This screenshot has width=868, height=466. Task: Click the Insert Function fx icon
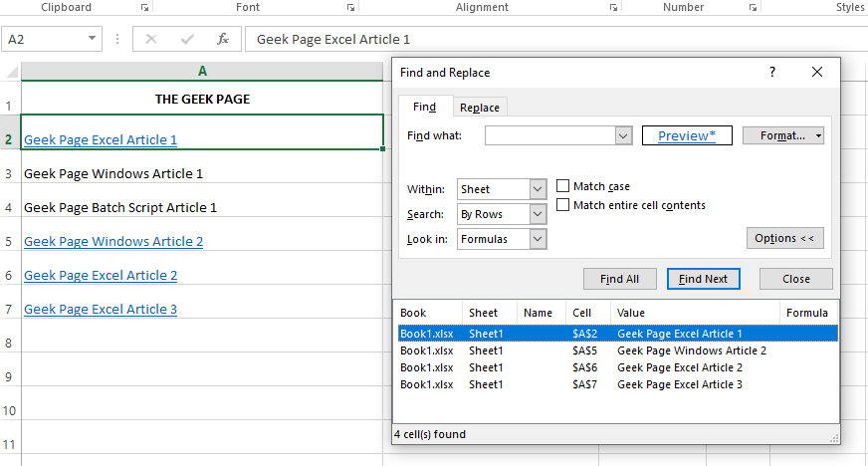(223, 40)
